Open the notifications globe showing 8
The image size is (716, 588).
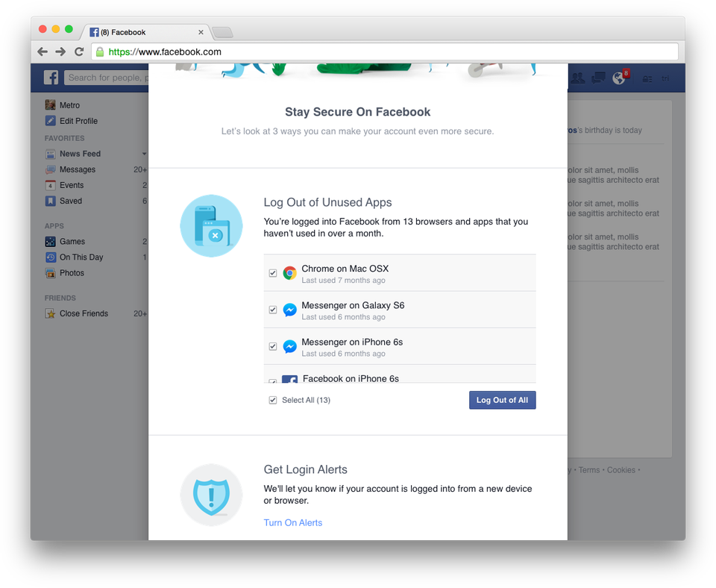coord(619,78)
